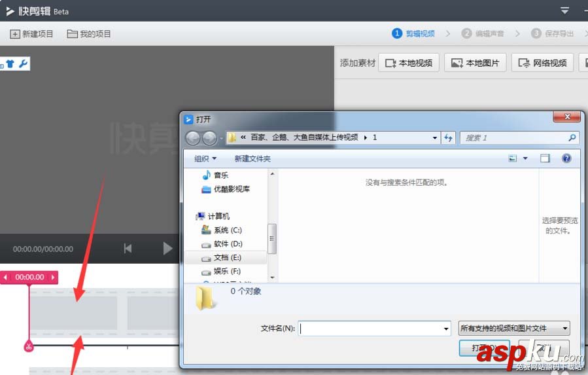This screenshot has width=588, height=375.
Task: Click the first empty video track clip
Action: (73, 313)
